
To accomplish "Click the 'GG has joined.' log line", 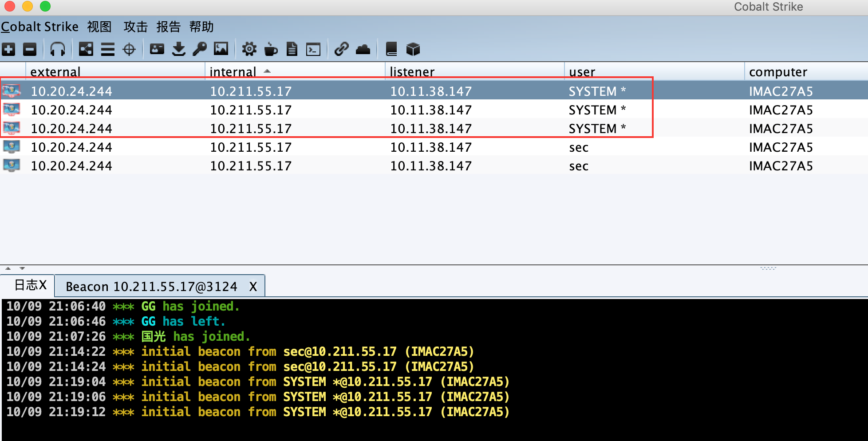I will coord(123,307).
